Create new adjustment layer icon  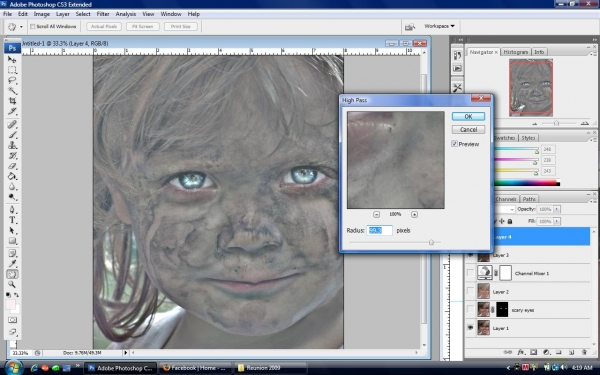coord(546,352)
